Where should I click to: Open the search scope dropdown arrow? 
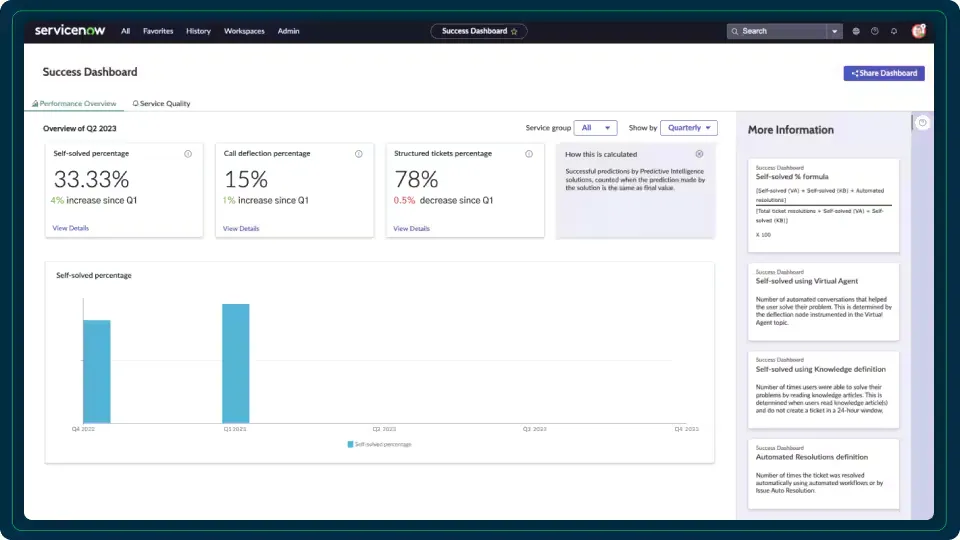pos(834,31)
